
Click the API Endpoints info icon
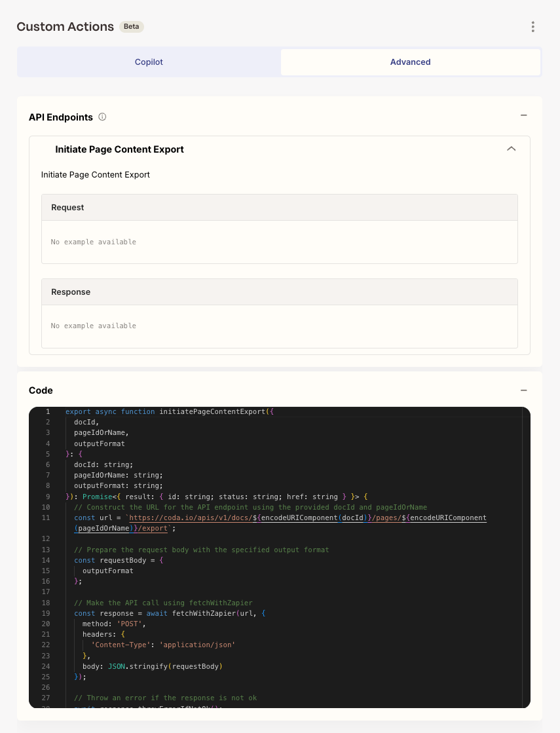(102, 117)
